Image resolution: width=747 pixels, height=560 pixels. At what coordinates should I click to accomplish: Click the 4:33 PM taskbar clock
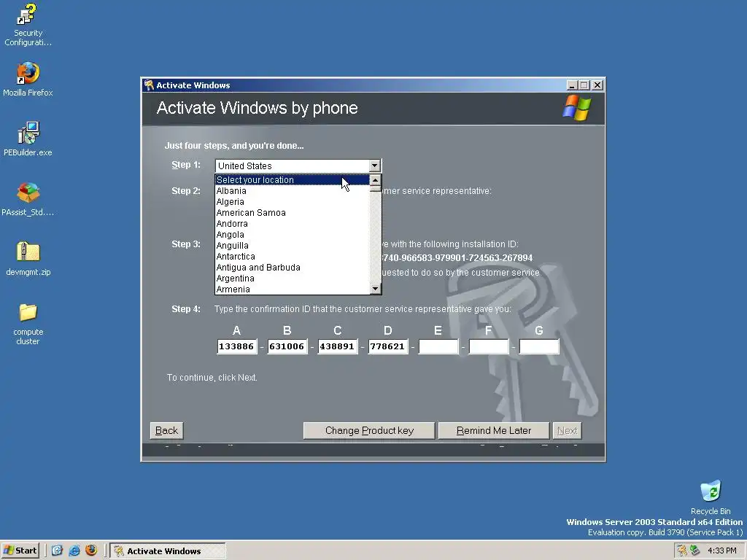tap(721, 551)
